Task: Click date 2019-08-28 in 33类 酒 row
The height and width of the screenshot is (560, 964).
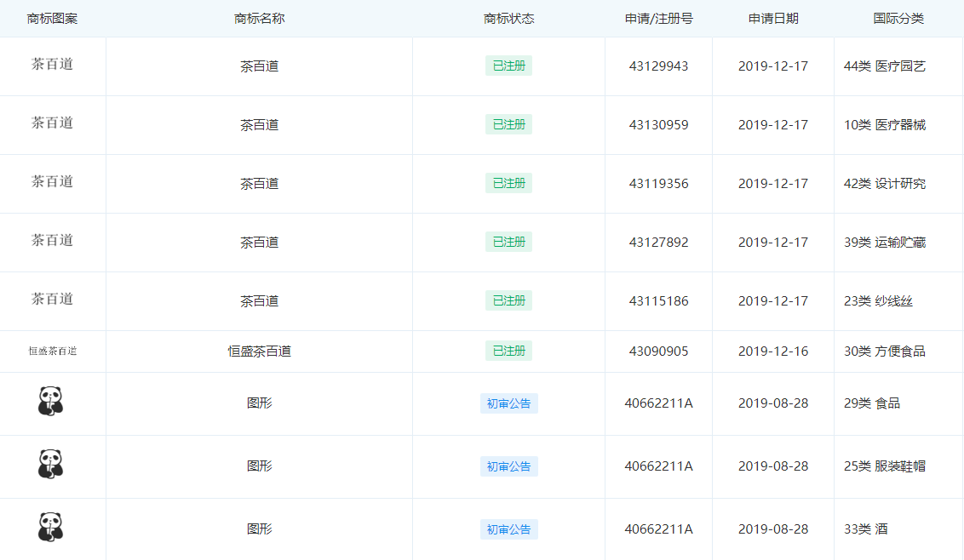Action: [772, 529]
